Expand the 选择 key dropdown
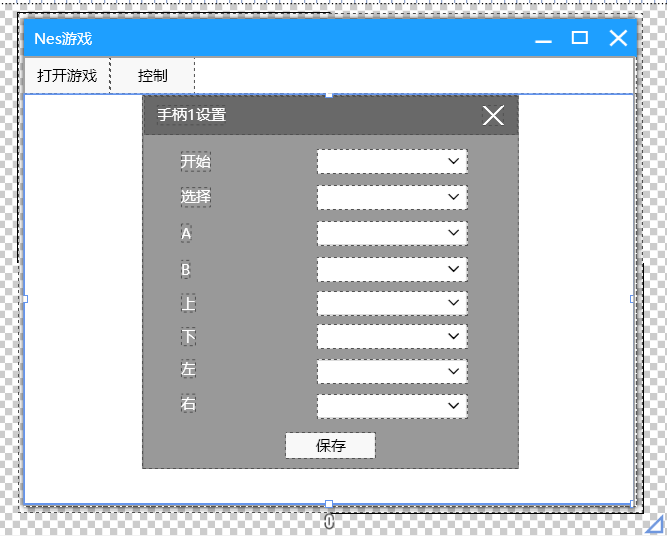 pyautogui.click(x=392, y=197)
